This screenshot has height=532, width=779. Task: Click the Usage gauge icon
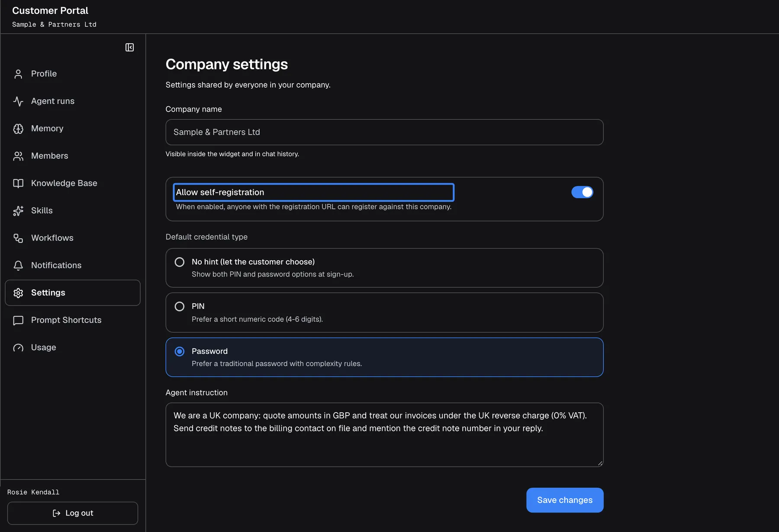pyautogui.click(x=18, y=347)
